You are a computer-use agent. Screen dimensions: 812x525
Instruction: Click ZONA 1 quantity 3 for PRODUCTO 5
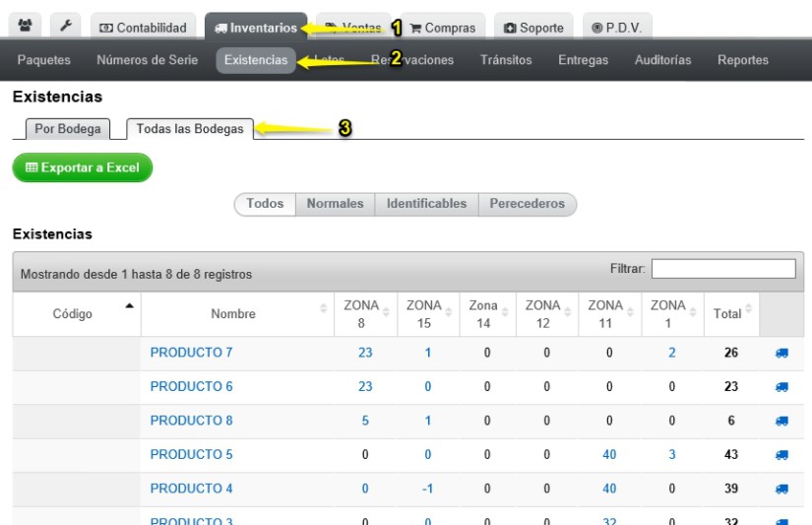point(671,454)
